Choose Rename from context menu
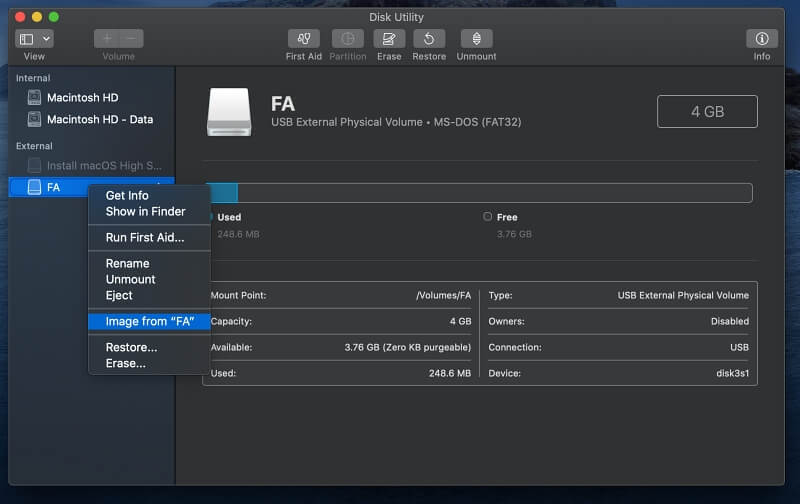800x504 pixels. (x=149, y=263)
